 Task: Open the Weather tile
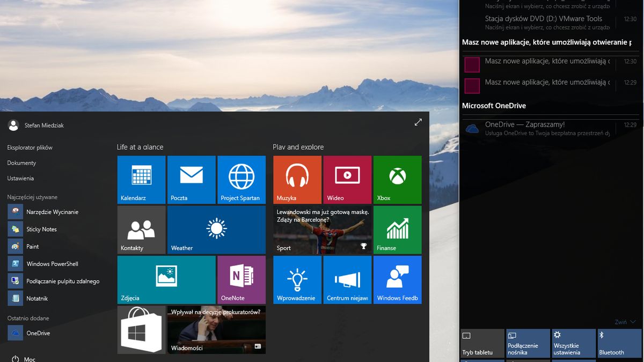coord(216,230)
